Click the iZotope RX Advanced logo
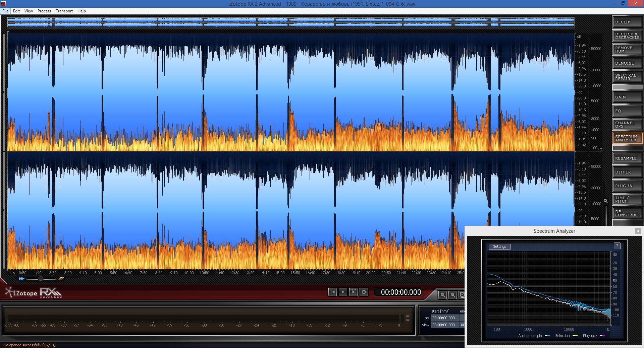 click(34, 293)
